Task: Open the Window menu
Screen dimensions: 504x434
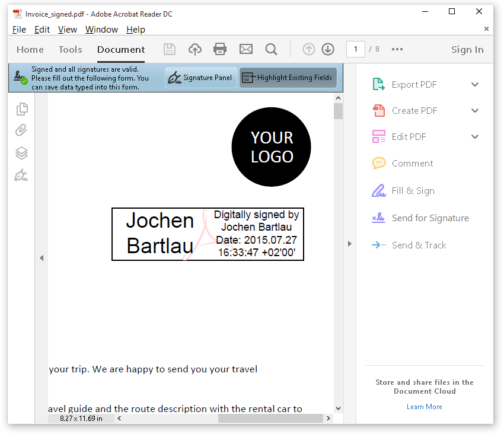Action: (101, 30)
